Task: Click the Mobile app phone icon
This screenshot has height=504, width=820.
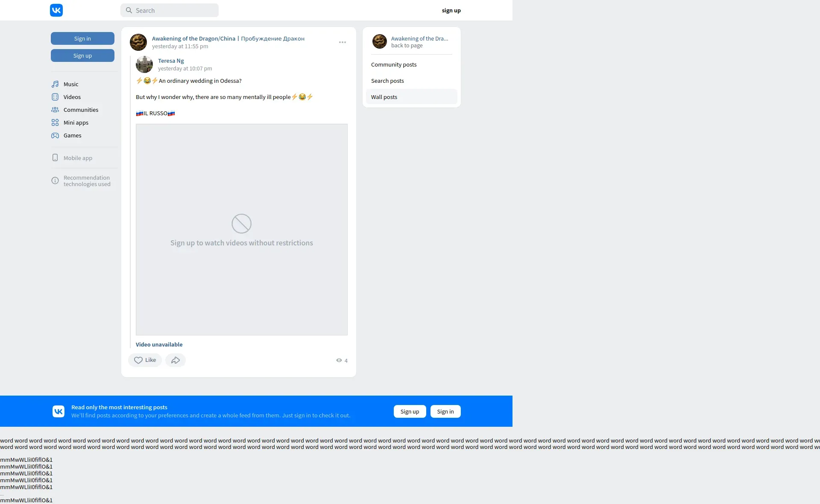Action: pos(55,158)
